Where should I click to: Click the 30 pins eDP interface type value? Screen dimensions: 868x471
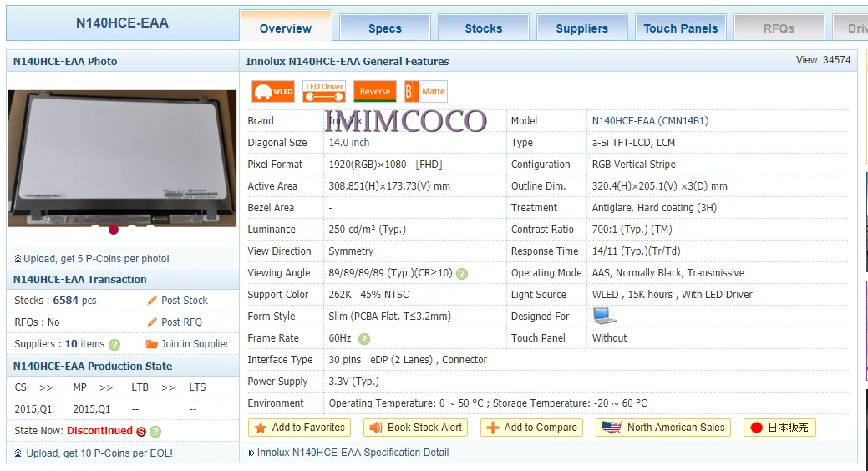(x=408, y=360)
